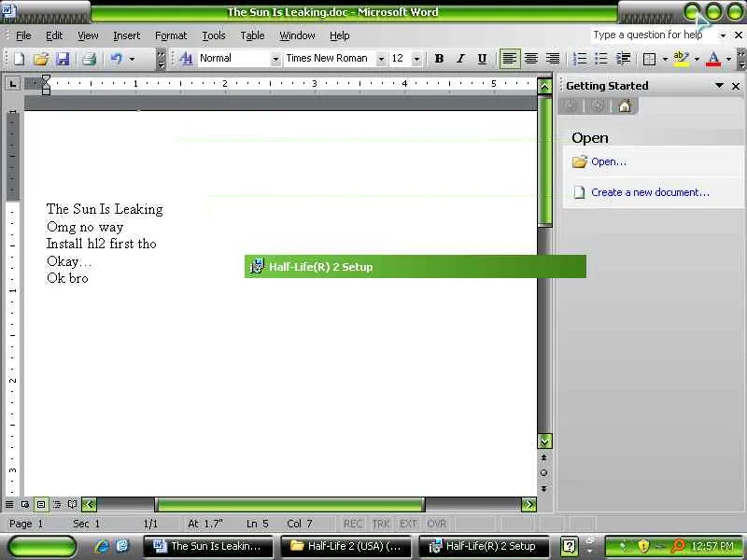
Task: Click the task pane Forward icon
Action: (598, 105)
